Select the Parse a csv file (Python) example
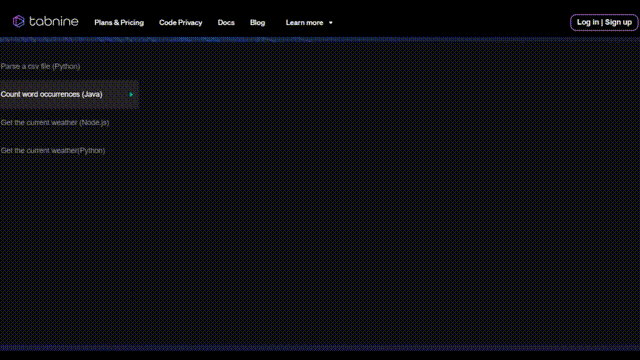Image resolution: width=640 pixels, height=360 pixels. pos(40,66)
